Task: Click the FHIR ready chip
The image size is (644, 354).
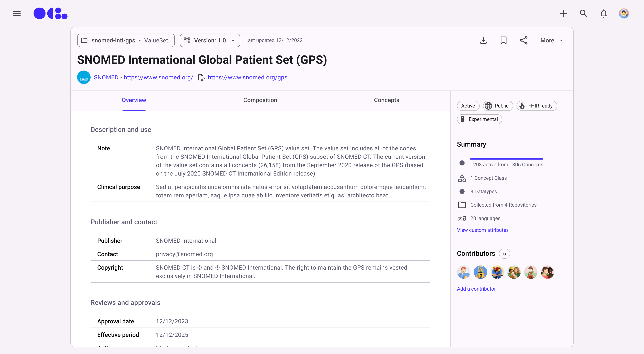Action: [x=536, y=106]
